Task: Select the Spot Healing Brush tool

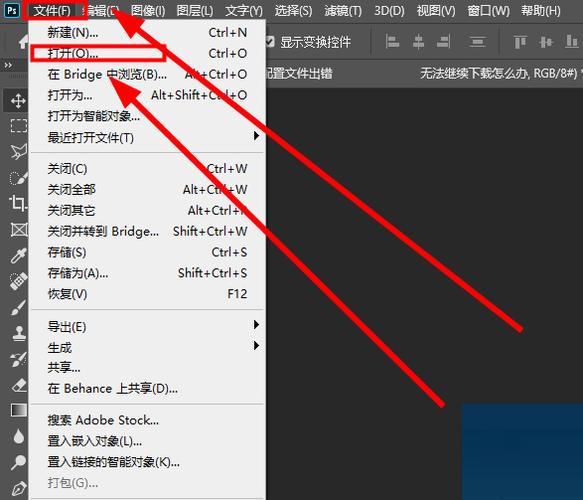Action: [x=18, y=281]
